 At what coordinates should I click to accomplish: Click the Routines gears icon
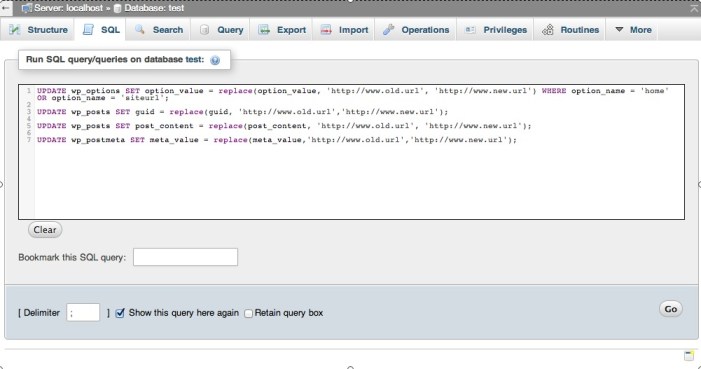[x=548, y=30]
